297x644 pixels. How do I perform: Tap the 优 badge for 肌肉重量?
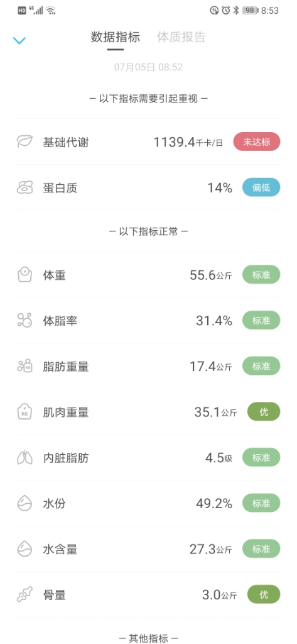tap(264, 412)
